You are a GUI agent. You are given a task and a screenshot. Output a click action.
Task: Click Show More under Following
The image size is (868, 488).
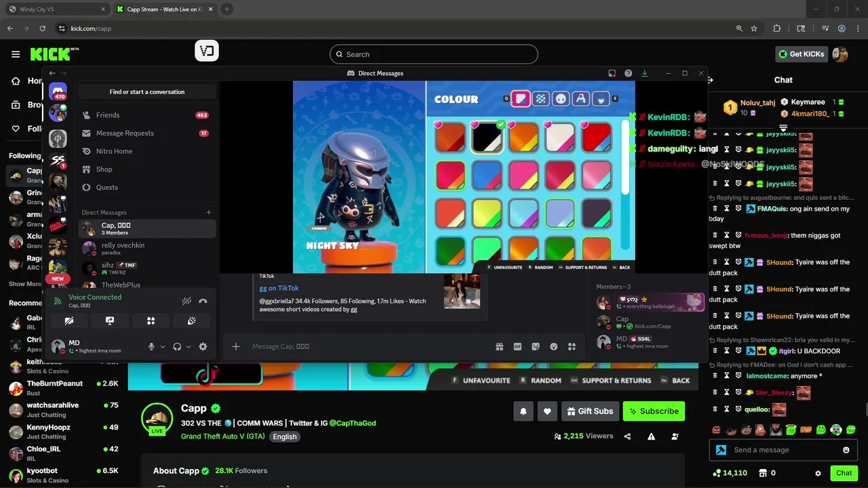click(26, 284)
